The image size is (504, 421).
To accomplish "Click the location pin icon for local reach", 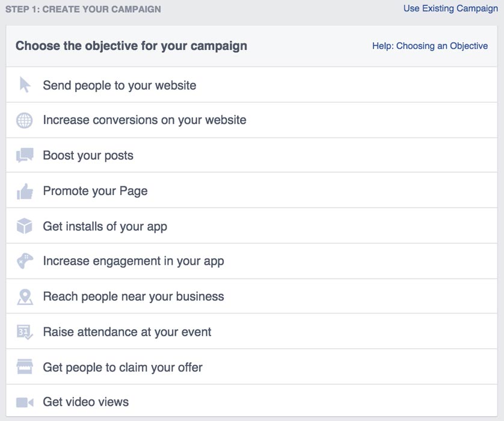I will (x=24, y=296).
